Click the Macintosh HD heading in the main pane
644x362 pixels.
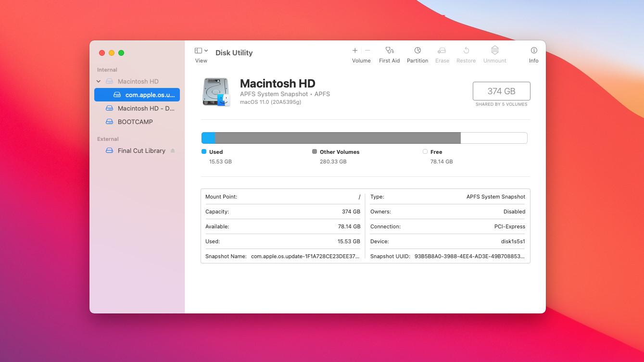[278, 84]
